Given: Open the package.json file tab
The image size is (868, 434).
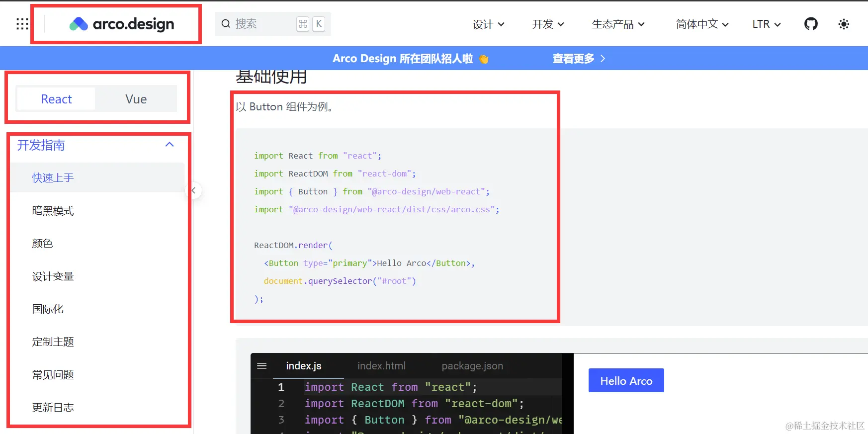Looking at the screenshot, I should click(472, 366).
